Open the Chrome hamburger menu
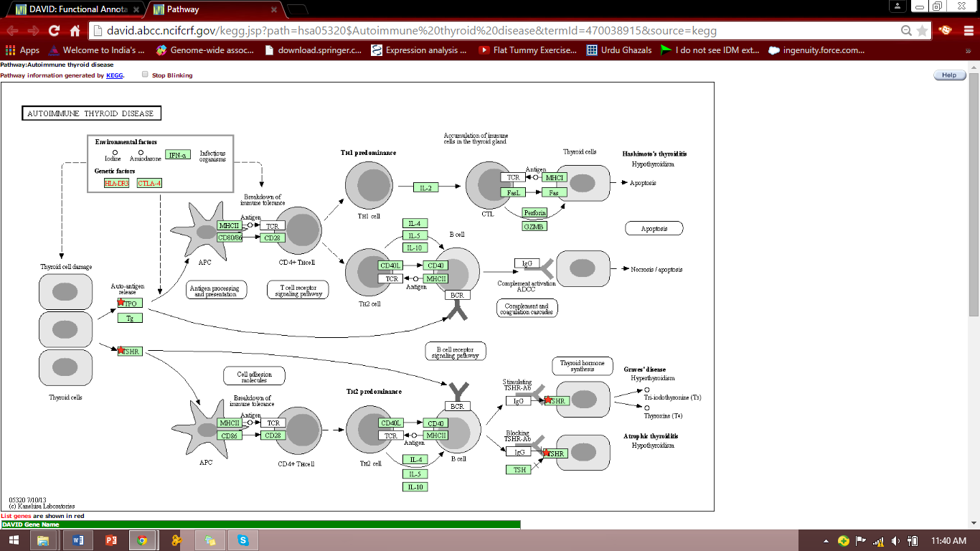 click(967, 31)
